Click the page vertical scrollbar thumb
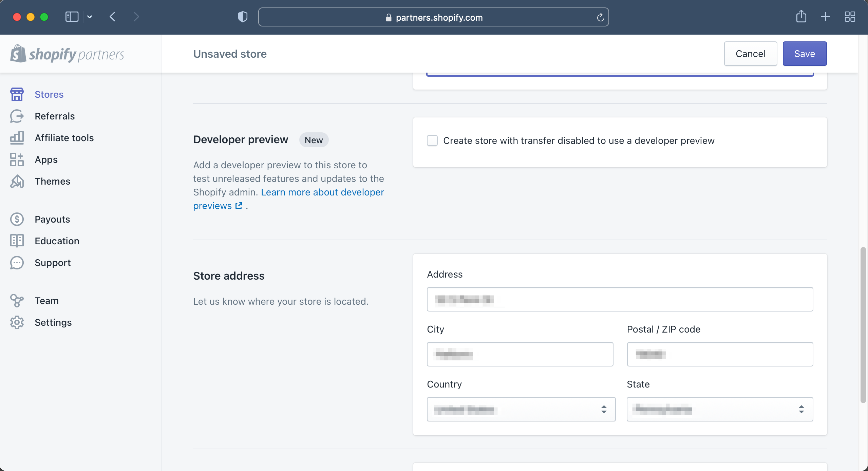The width and height of the screenshot is (868, 471). point(863,325)
